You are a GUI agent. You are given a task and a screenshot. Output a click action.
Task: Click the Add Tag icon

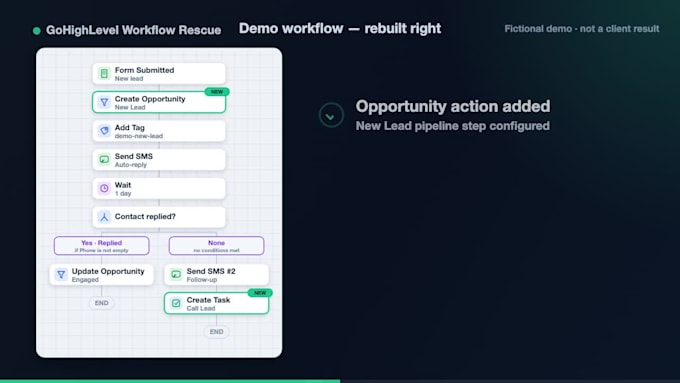[104, 131]
